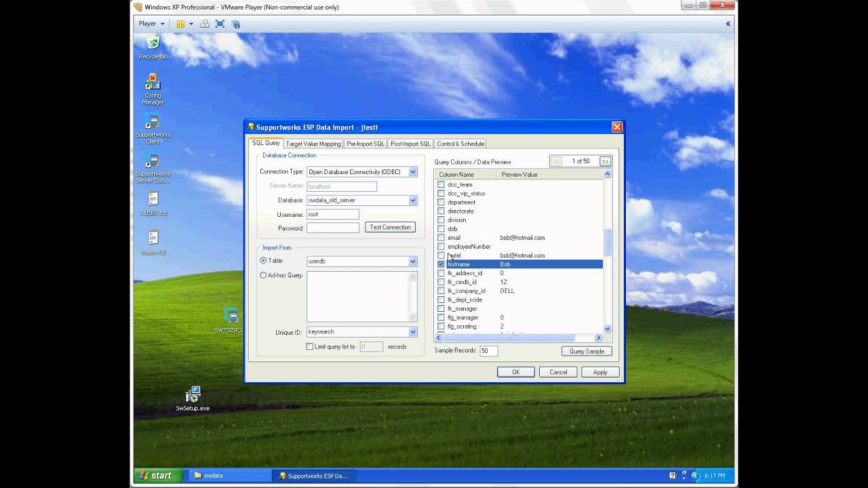Open the Supportworks Server Config shortcut
Image resolution: width=868 pixels, height=488 pixels.
[153, 168]
